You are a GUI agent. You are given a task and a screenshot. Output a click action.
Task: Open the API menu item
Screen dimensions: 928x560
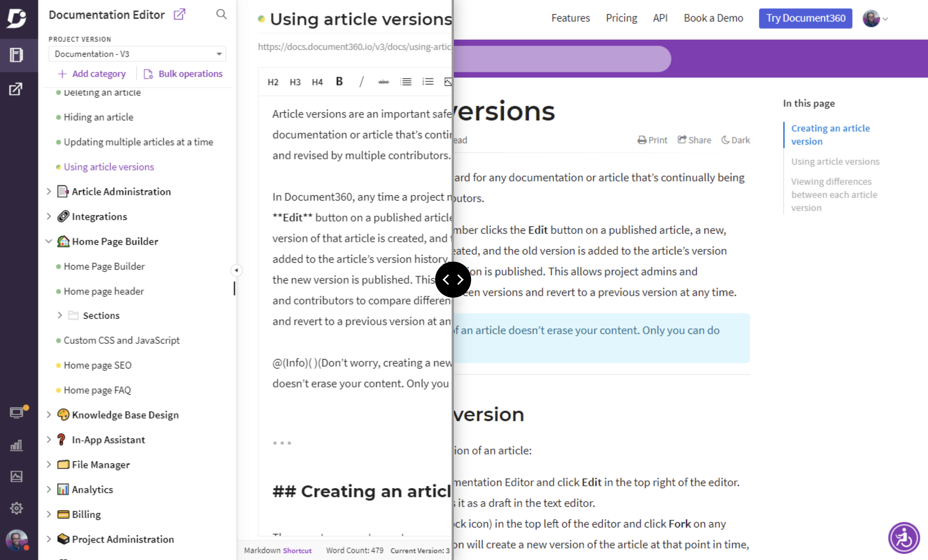(x=660, y=18)
